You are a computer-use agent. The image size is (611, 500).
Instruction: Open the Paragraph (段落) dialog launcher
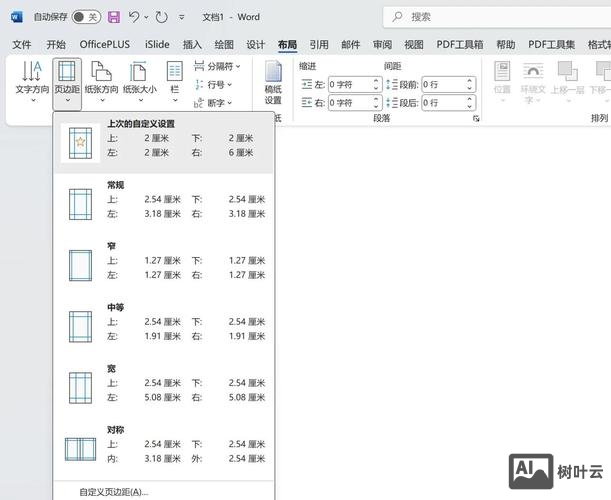click(x=476, y=118)
